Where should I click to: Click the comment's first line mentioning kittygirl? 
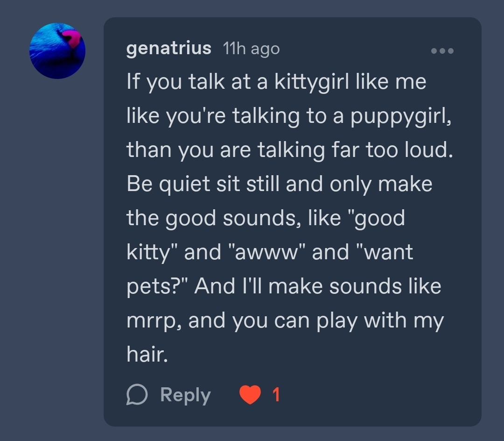pos(276,82)
